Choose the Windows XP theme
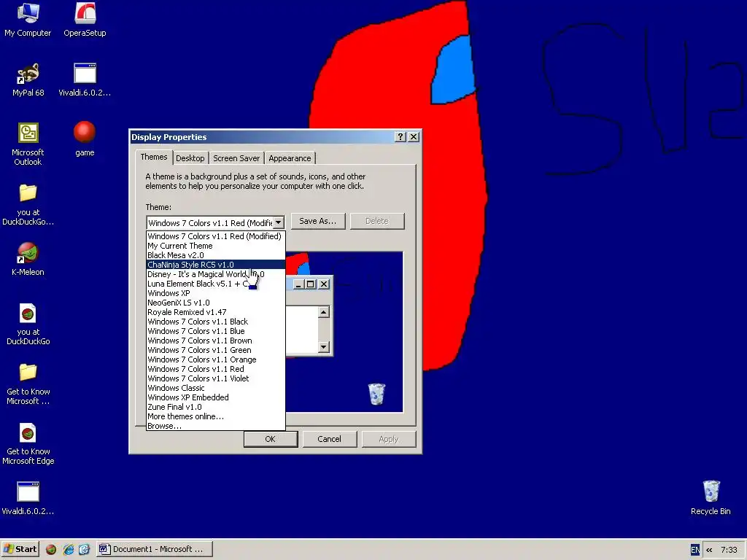This screenshot has height=560, width=747. pos(216,293)
